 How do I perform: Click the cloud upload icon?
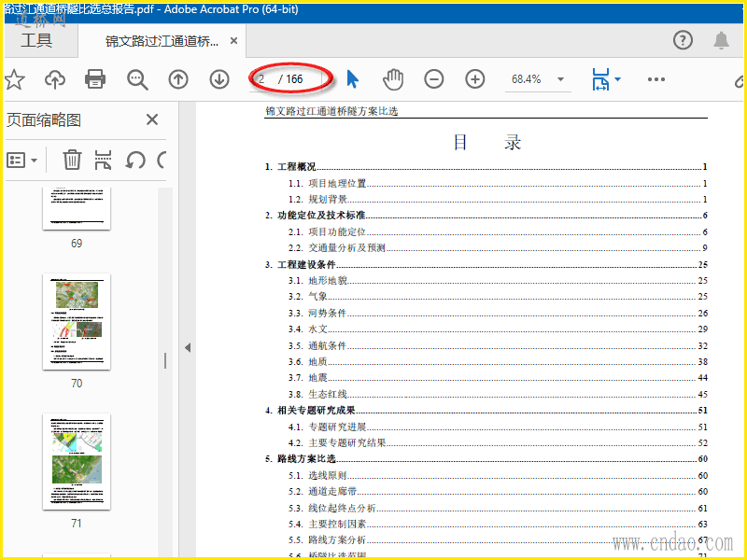click(x=55, y=79)
